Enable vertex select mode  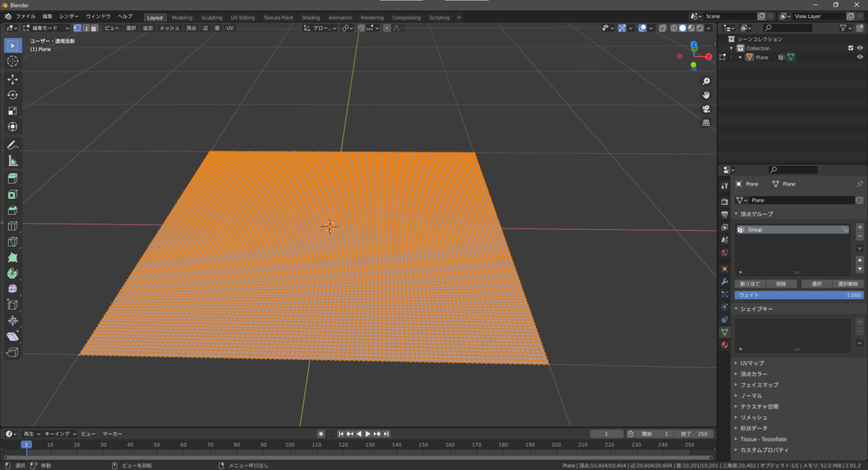pyautogui.click(x=77, y=28)
